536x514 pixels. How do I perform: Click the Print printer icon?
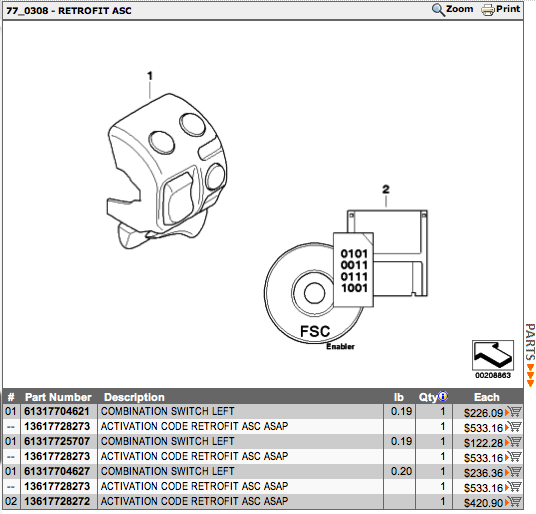pyautogui.click(x=488, y=10)
